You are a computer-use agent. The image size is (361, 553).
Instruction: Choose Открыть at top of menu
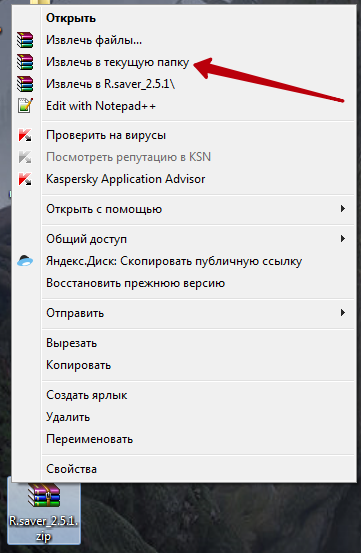point(71,18)
